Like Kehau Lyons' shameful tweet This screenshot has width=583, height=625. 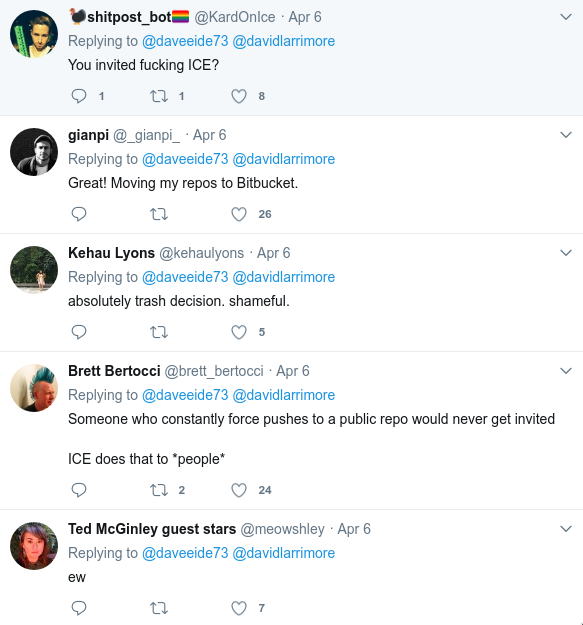(x=239, y=332)
